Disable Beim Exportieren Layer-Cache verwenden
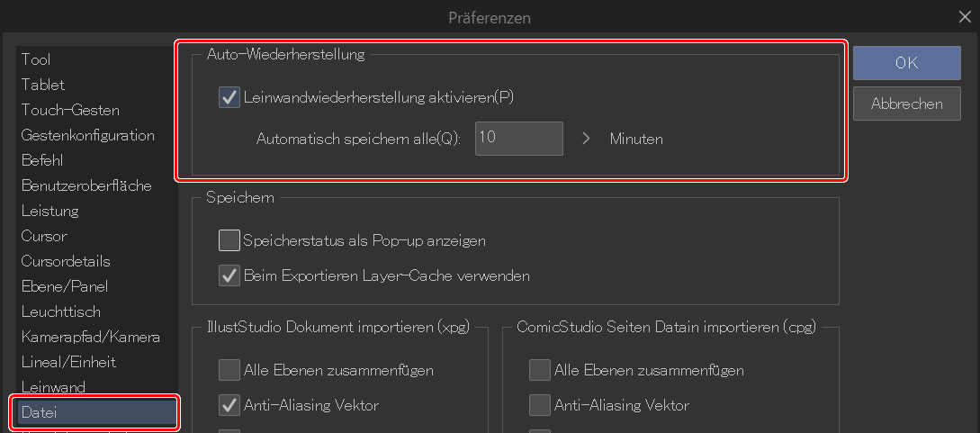980x433 pixels. [229, 275]
